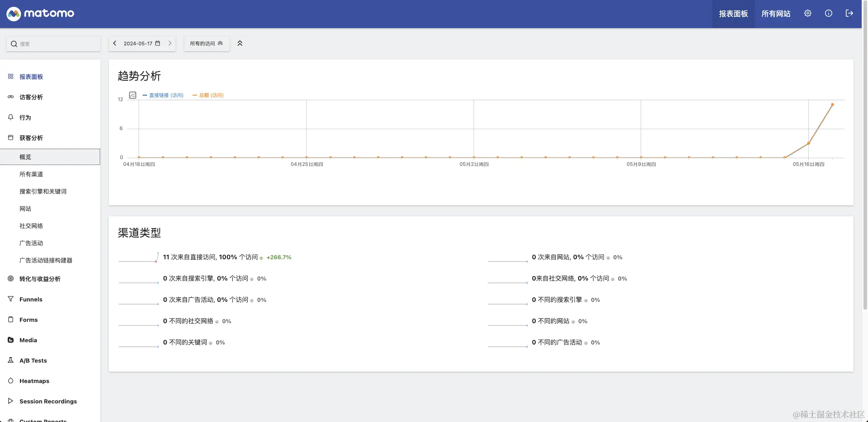Select the 概览 submenu item
Image resolution: width=868 pixels, height=422 pixels.
click(x=50, y=157)
